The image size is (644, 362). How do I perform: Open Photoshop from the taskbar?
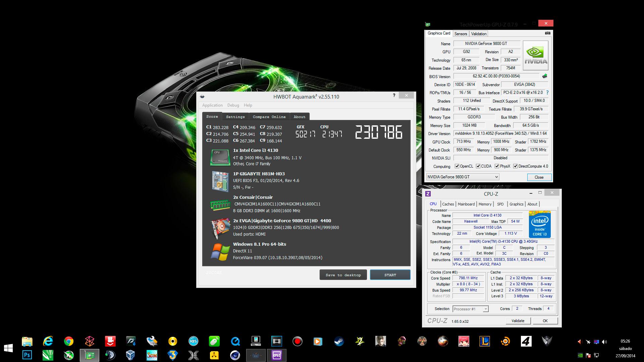tap(27, 355)
